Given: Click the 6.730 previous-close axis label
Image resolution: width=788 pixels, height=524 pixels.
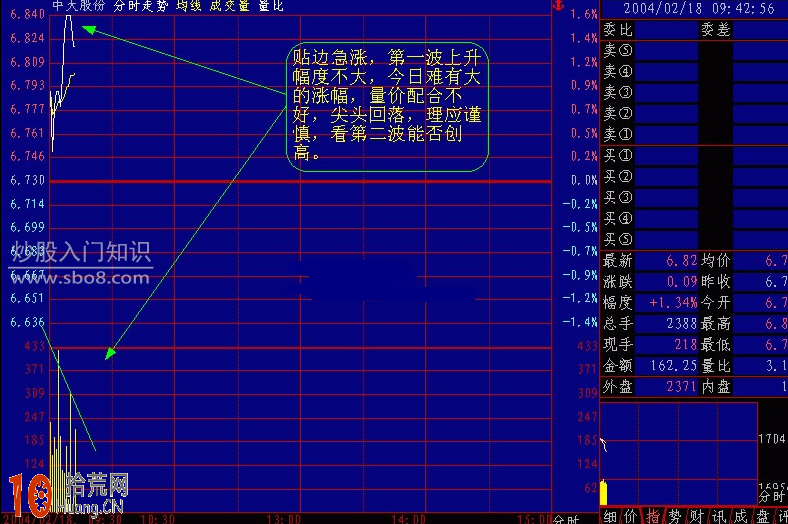Looking at the screenshot, I should 28,180.
